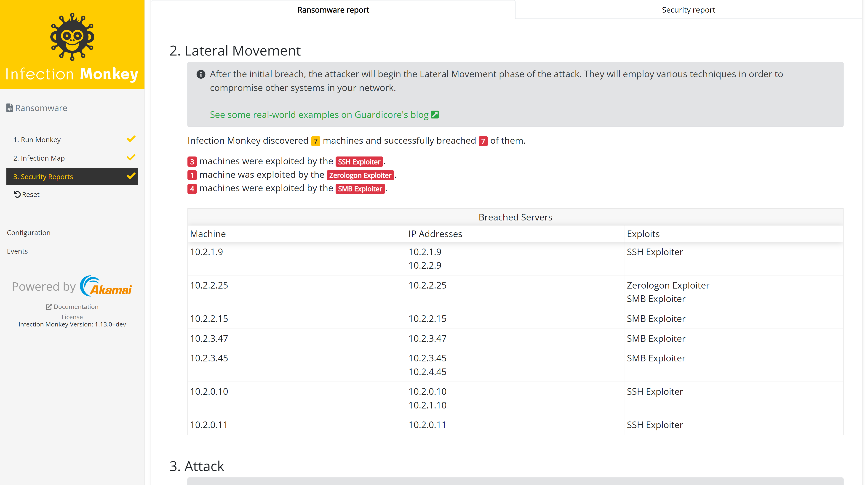
Task: Click the Infection Monkey logo icon
Action: tap(72, 37)
